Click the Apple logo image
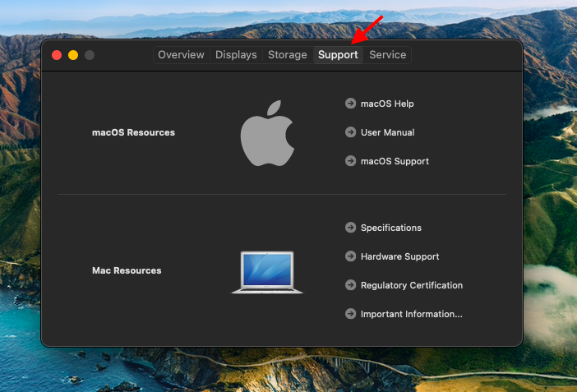This screenshot has height=392, width=577. tap(267, 133)
